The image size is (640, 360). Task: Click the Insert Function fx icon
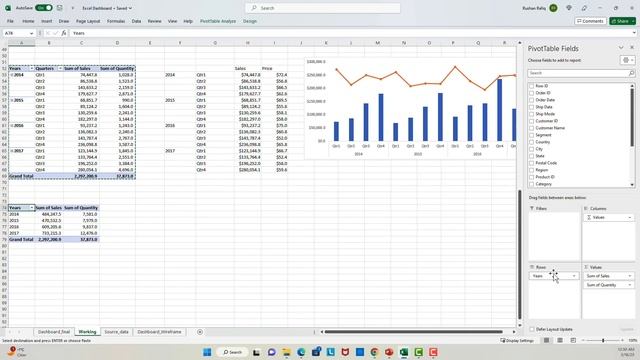point(64,33)
